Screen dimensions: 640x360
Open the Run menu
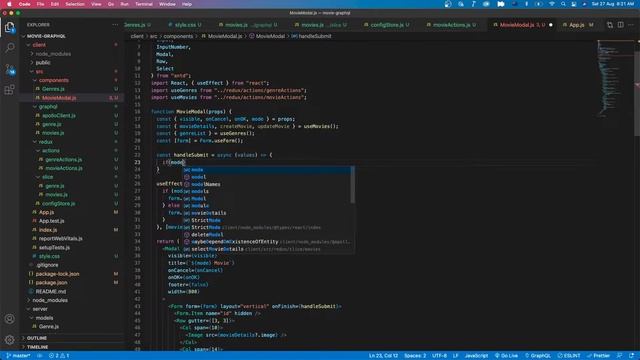(124, 4)
